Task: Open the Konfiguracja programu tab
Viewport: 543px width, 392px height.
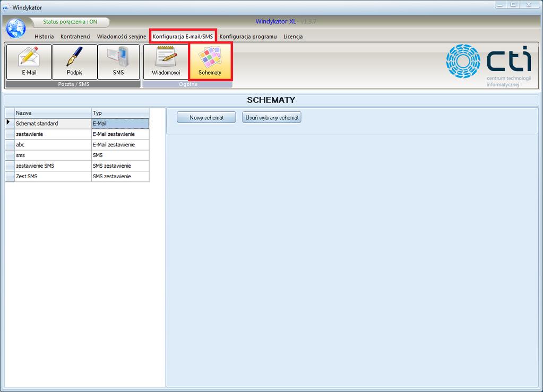Action: pyautogui.click(x=248, y=36)
